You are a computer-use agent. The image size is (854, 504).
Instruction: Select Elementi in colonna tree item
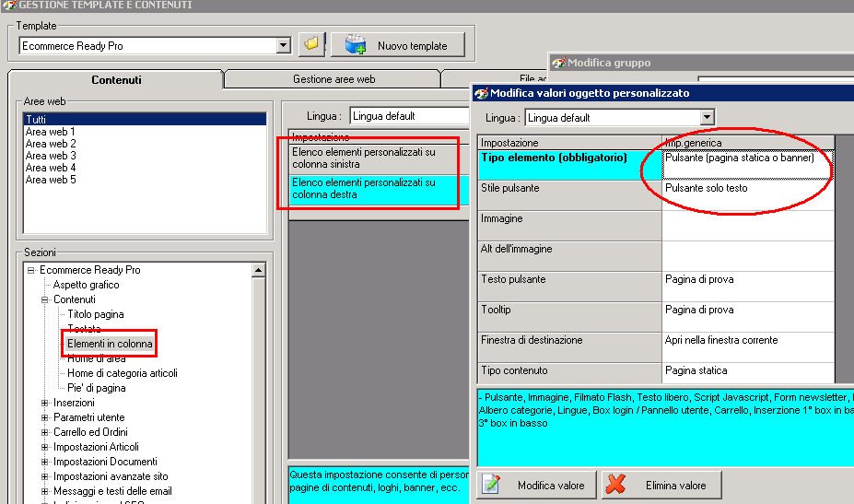[110, 344]
